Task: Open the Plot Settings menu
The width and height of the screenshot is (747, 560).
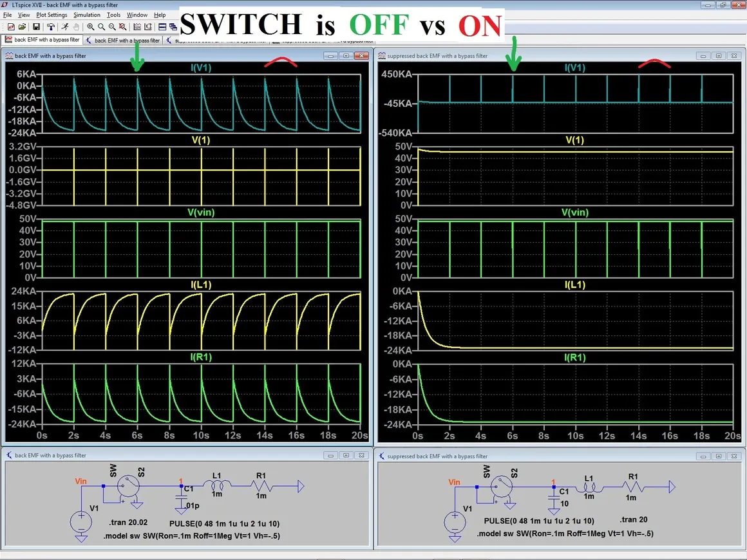Action: coord(52,15)
